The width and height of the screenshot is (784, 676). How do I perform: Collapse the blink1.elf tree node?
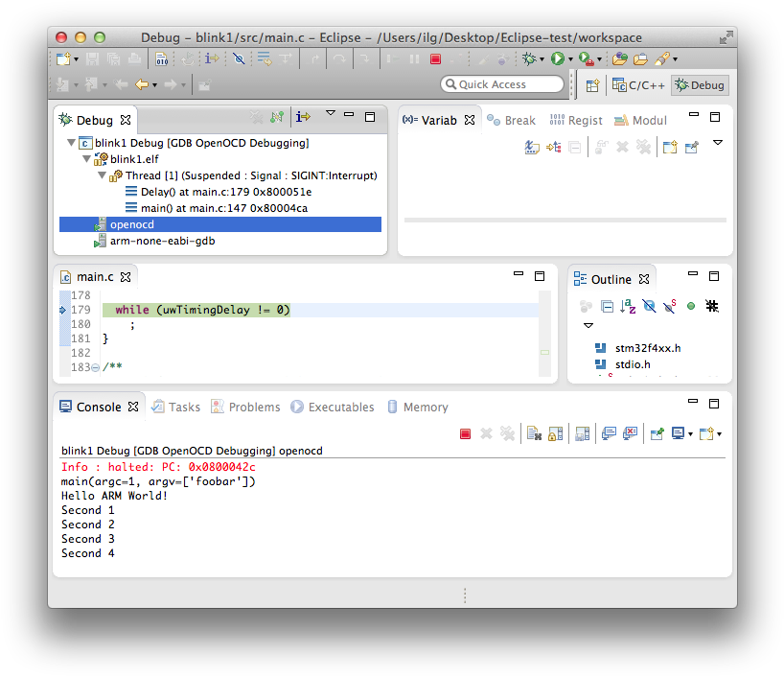coord(86,159)
